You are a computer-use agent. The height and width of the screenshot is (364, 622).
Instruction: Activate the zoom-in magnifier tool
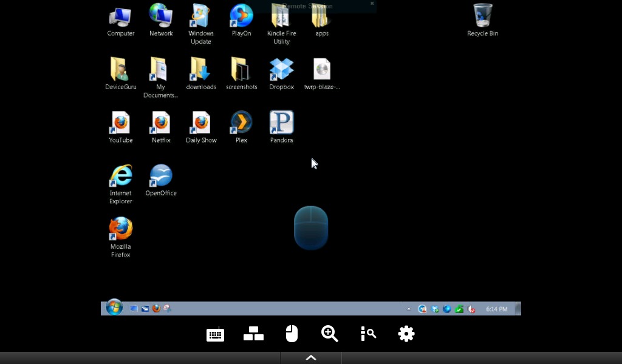[330, 334]
